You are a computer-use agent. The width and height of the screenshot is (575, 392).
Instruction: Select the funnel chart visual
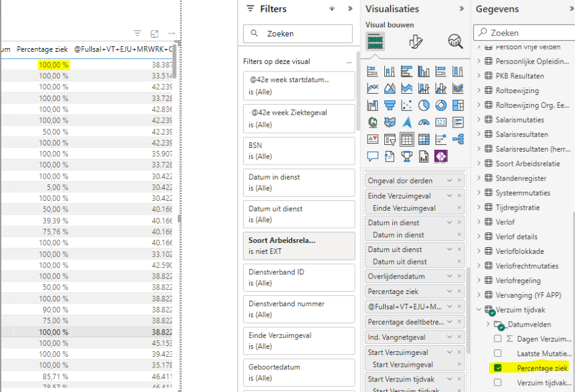[389, 105]
